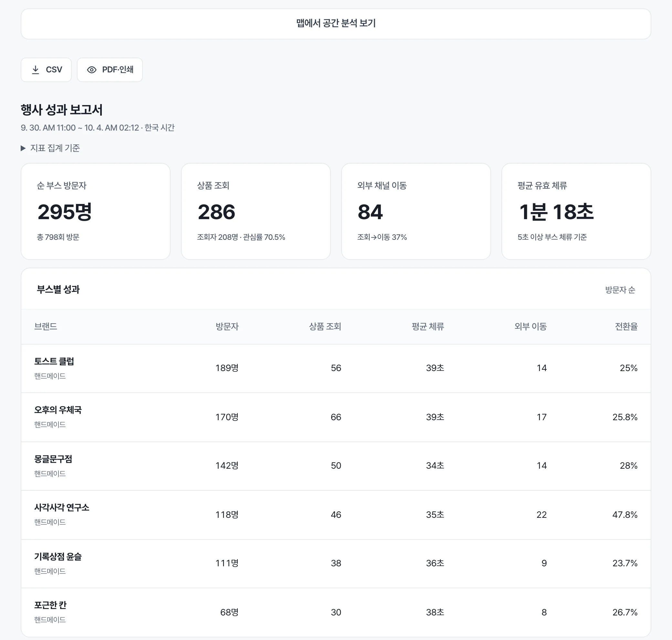Click 조회자 208명 · 관심률 70.5% text
The image size is (672, 640).
tap(241, 237)
